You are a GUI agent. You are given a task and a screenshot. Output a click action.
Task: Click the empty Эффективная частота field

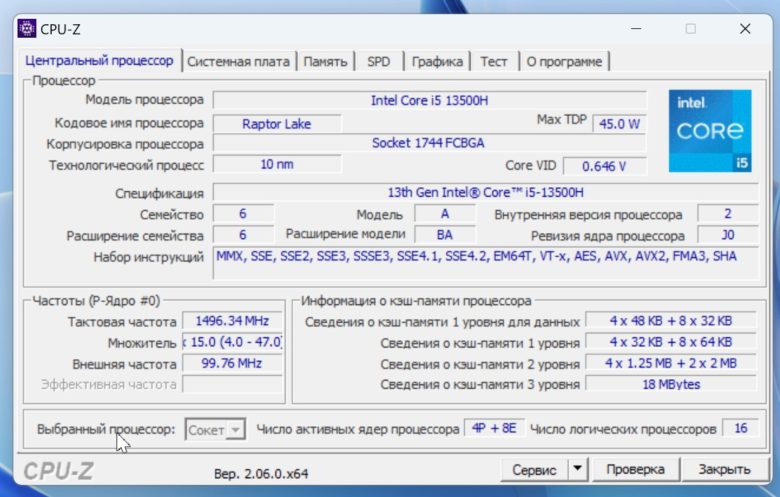pos(232,384)
